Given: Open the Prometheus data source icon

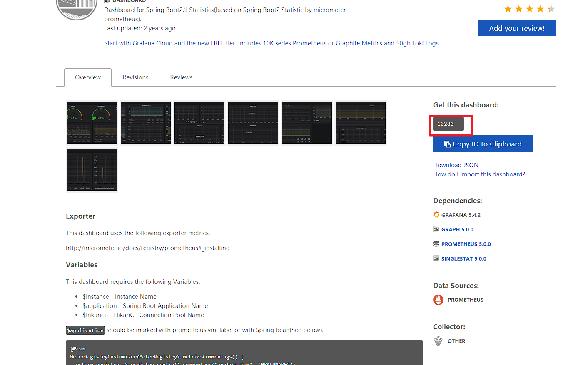Looking at the screenshot, I should coord(438,300).
